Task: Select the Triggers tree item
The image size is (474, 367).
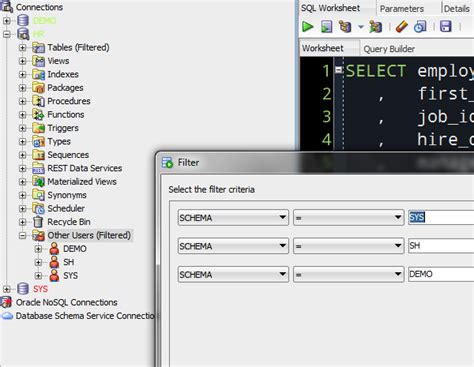Action: [x=63, y=128]
